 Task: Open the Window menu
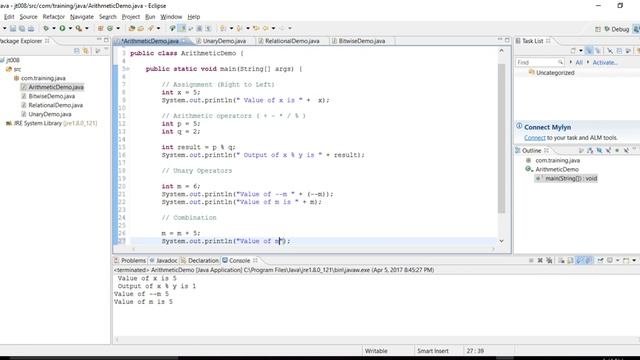coord(171,17)
